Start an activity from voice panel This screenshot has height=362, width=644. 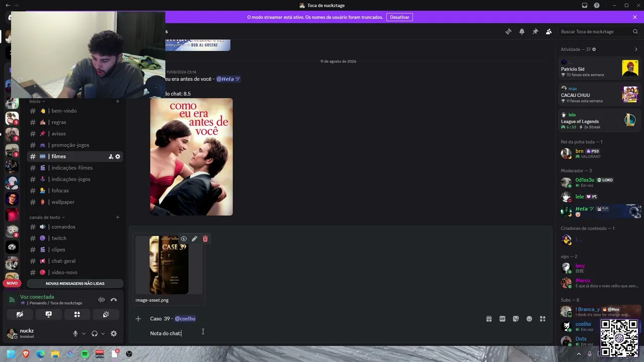[x=77, y=314]
